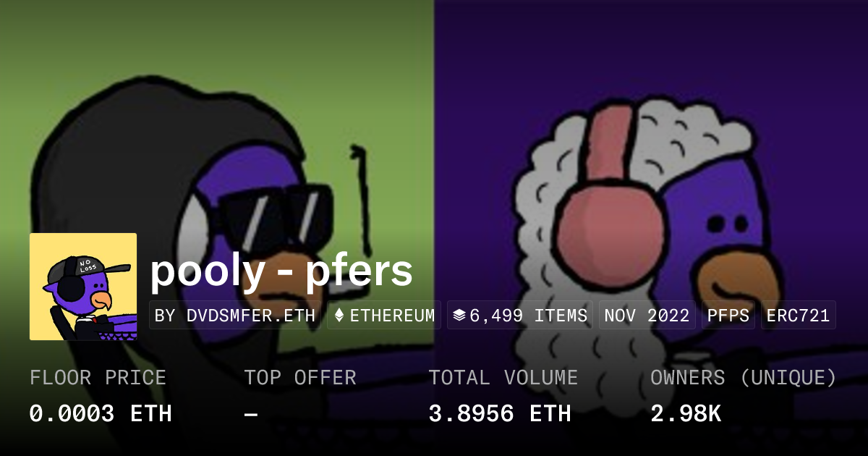Click the 3.8956 ETH total volume value
868x456 pixels.
tap(500, 414)
